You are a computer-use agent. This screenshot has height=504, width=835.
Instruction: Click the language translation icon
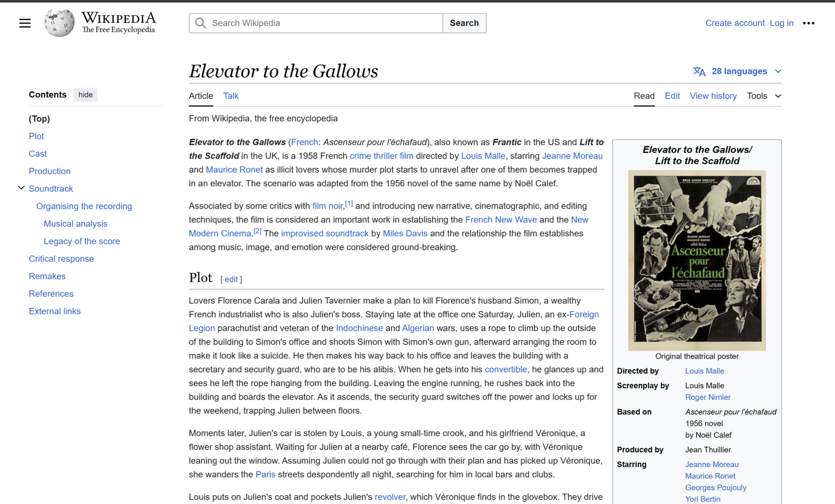pyautogui.click(x=699, y=71)
